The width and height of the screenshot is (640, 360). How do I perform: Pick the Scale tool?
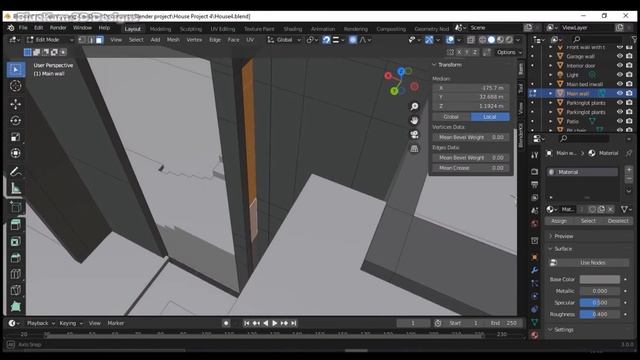coord(16,137)
